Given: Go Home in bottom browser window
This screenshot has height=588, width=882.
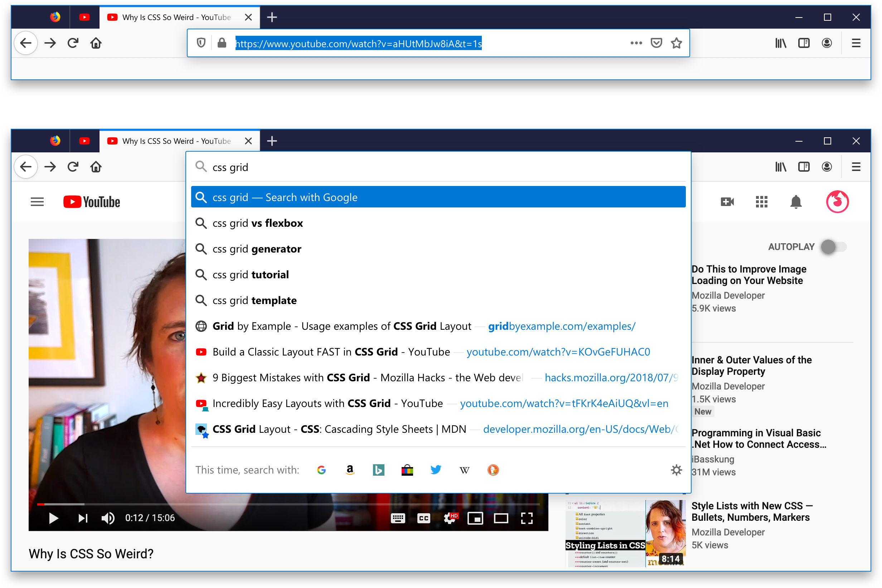Looking at the screenshot, I should tap(96, 167).
